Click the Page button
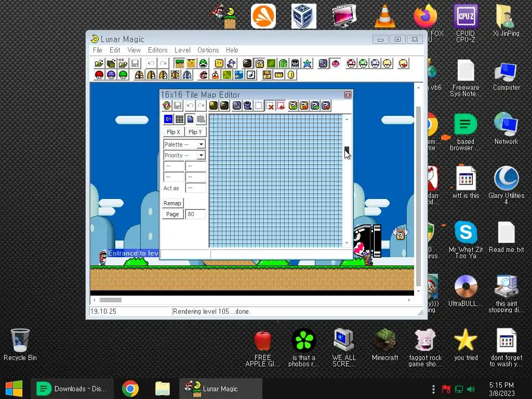Image resolution: width=532 pixels, height=399 pixels. pyautogui.click(x=172, y=214)
